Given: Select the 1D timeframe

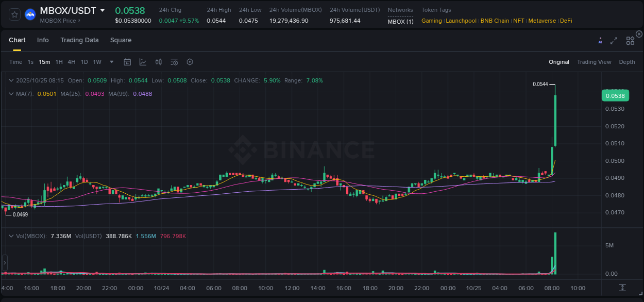Looking at the screenshot, I should [84, 61].
